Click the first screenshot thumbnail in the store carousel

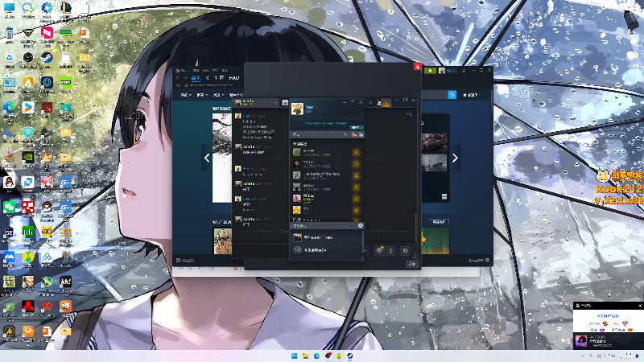click(434, 142)
